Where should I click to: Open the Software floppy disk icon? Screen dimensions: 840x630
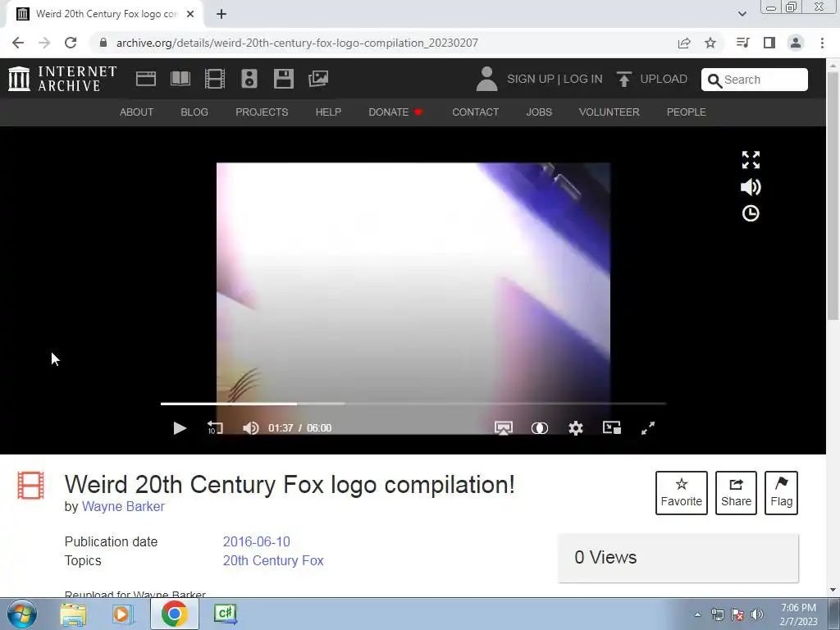[283, 79]
